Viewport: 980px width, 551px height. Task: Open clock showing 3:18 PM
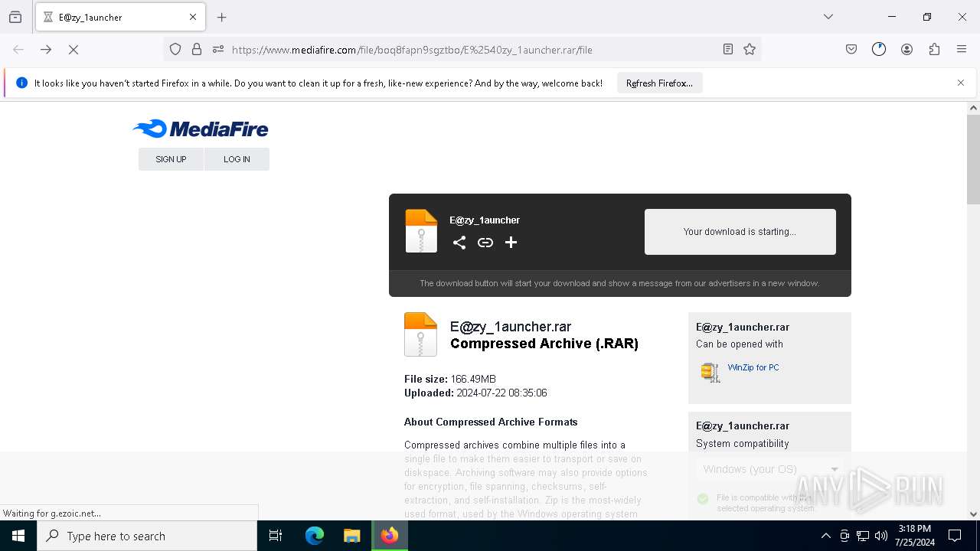[915, 536]
